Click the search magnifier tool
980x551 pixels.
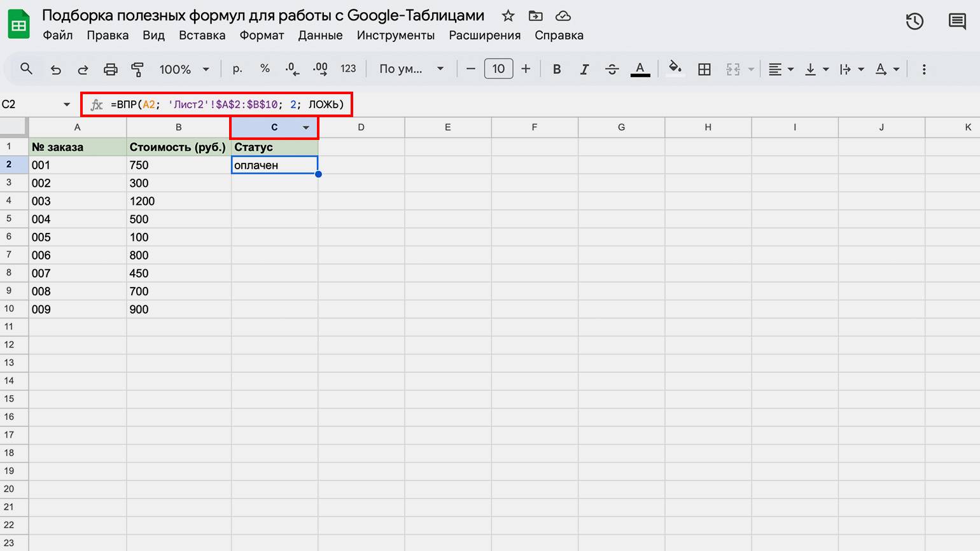click(26, 69)
